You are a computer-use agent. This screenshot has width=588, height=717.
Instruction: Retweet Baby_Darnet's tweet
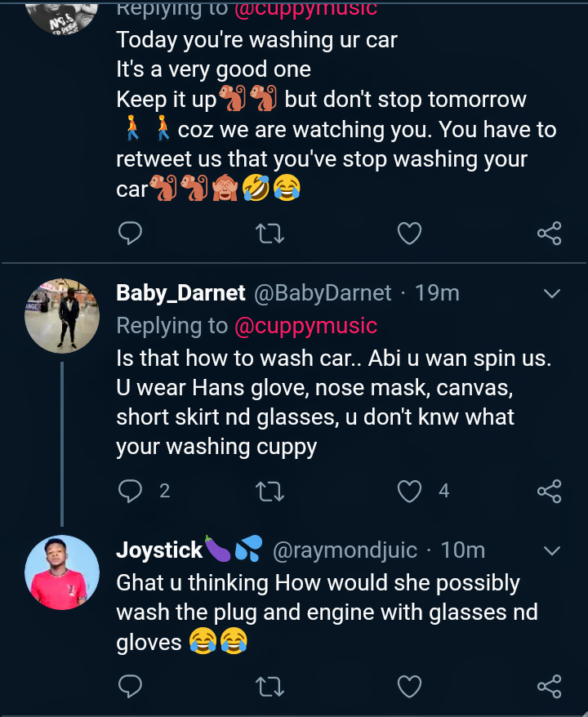pyautogui.click(x=270, y=491)
